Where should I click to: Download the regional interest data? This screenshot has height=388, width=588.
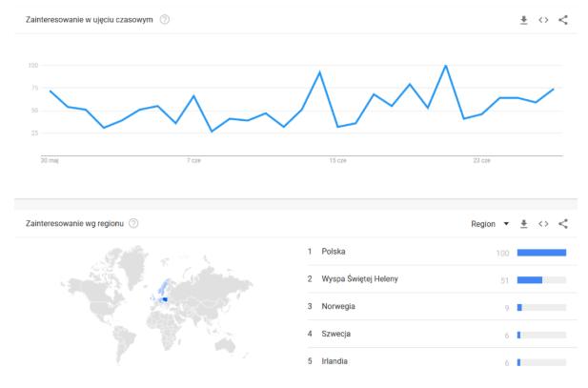click(523, 223)
